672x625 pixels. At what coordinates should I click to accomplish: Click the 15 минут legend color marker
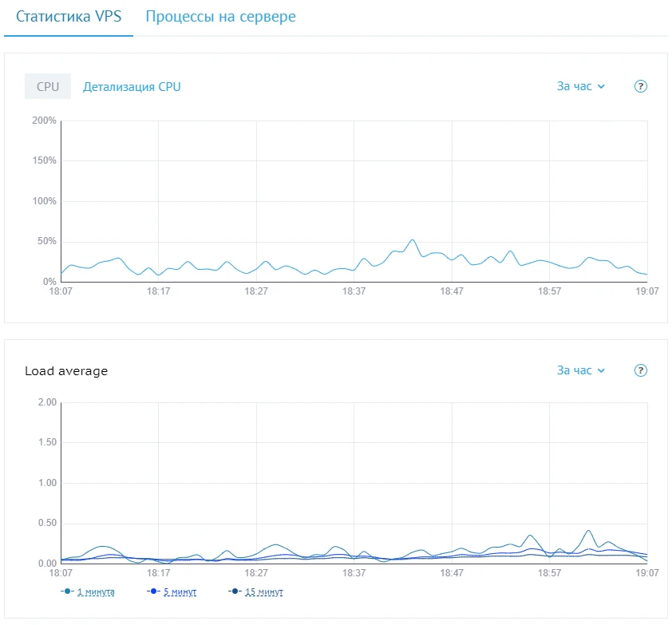click(x=234, y=591)
